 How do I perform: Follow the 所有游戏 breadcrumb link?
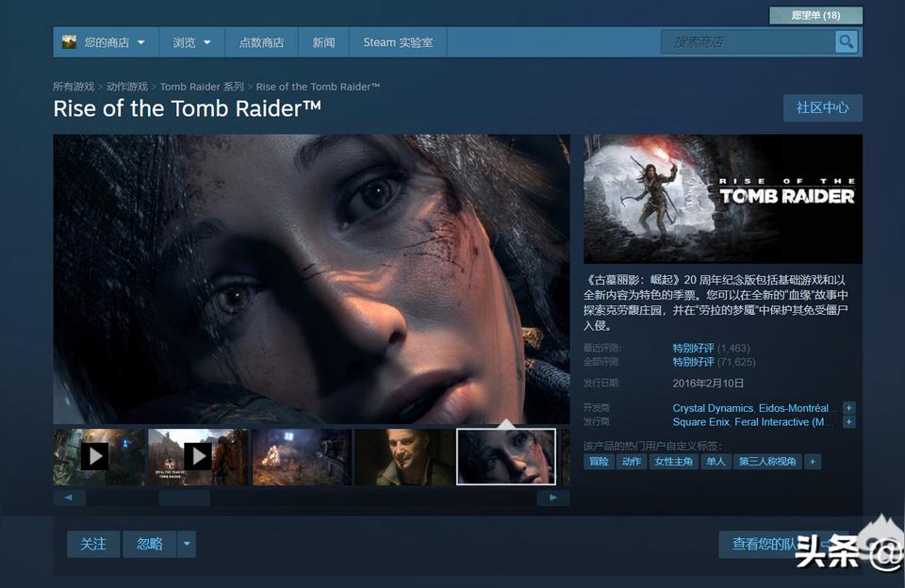point(74,87)
